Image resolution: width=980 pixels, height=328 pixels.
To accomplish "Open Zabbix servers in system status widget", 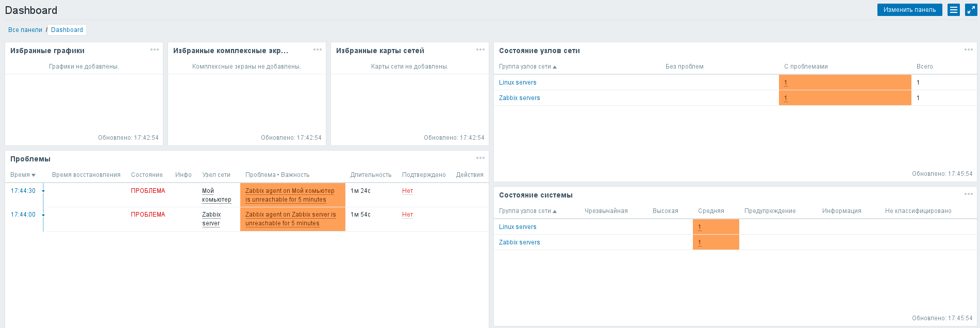I will point(519,242).
